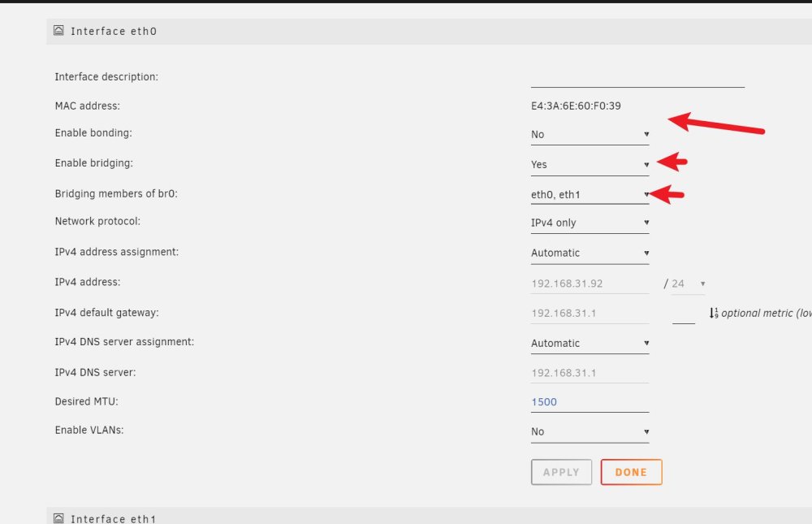Click the Interface description label

click(106, 76)
